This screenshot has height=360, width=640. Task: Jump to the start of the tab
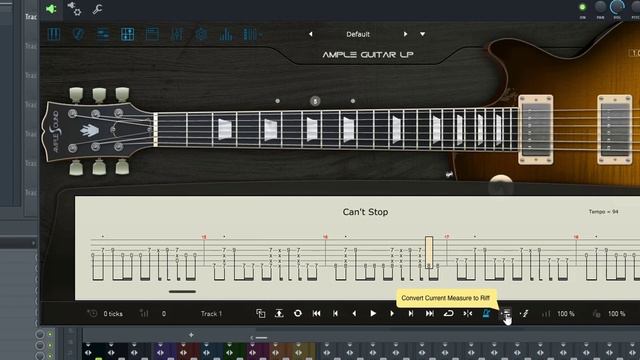(316, 313)
